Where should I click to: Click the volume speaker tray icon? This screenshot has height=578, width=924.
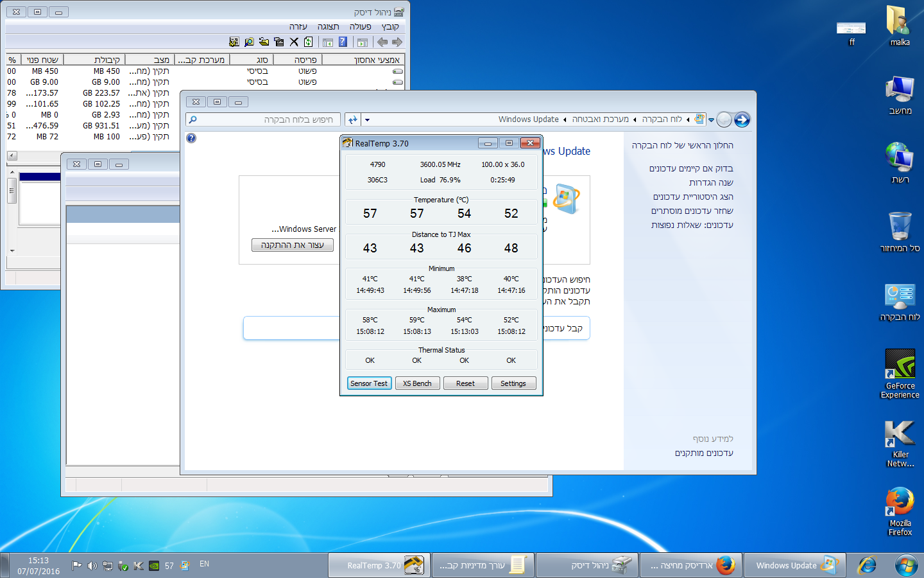point(92,566)
